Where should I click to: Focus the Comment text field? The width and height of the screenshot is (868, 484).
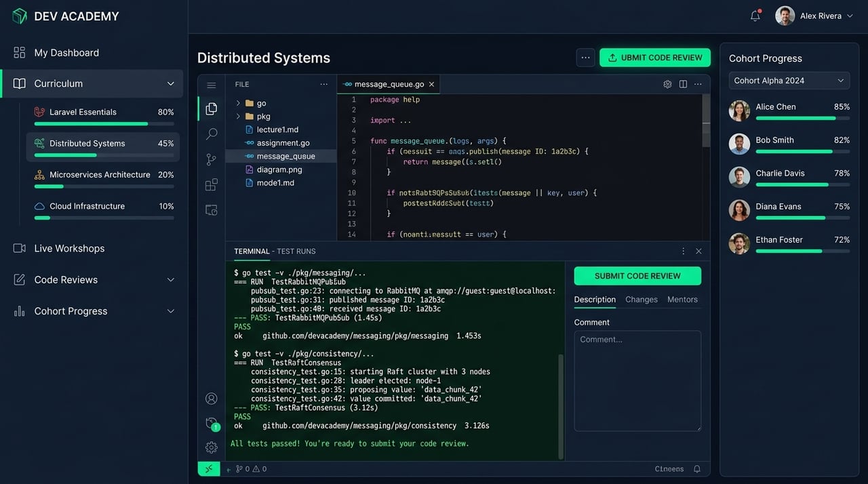pyautogui.click(x=637, y=381)
